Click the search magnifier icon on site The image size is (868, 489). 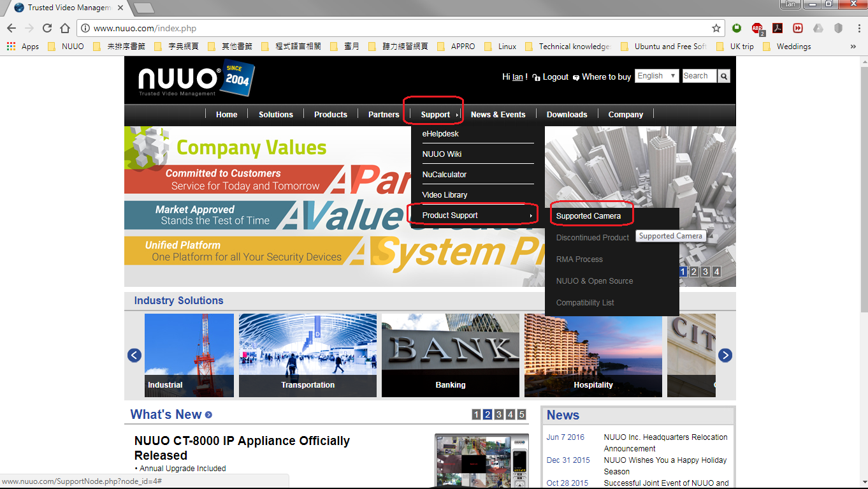click(723, 77)
